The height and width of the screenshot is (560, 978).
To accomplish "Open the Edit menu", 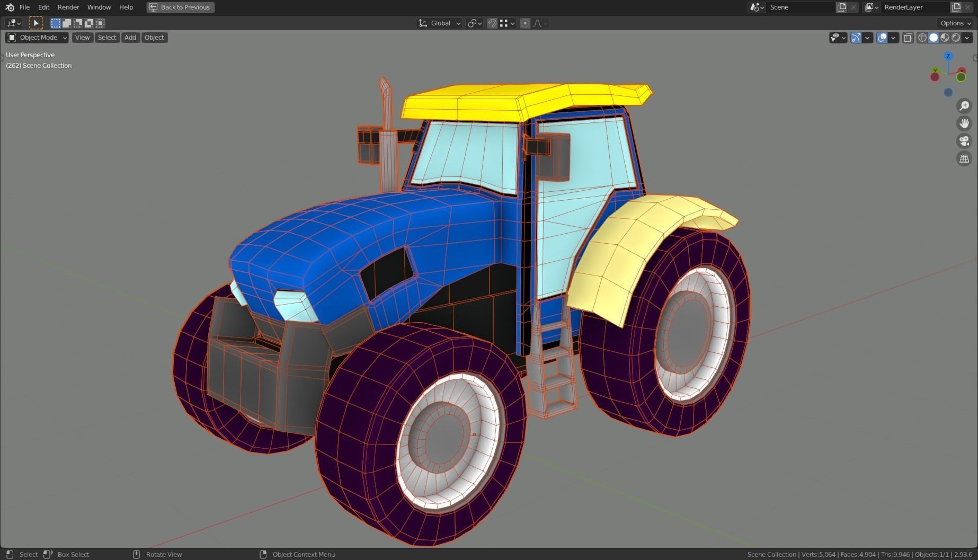I will point(43,7).
